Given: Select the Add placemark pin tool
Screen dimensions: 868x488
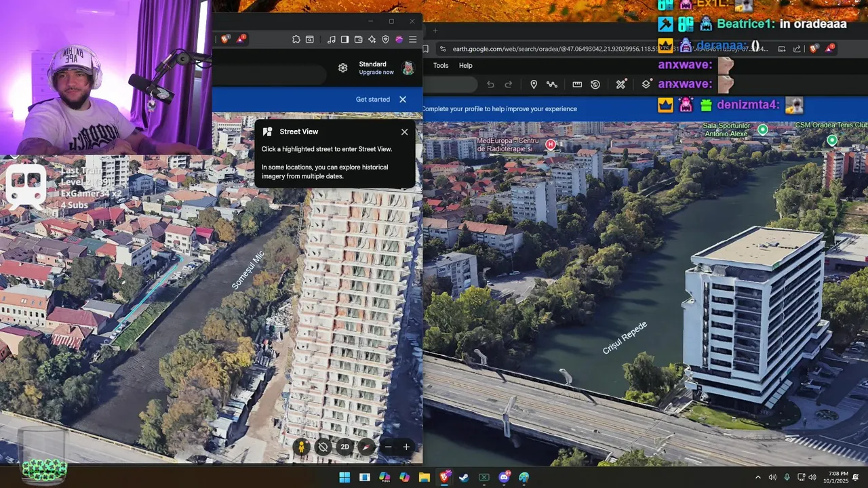Looking at the screenshot, I should [x=534, y=85].
